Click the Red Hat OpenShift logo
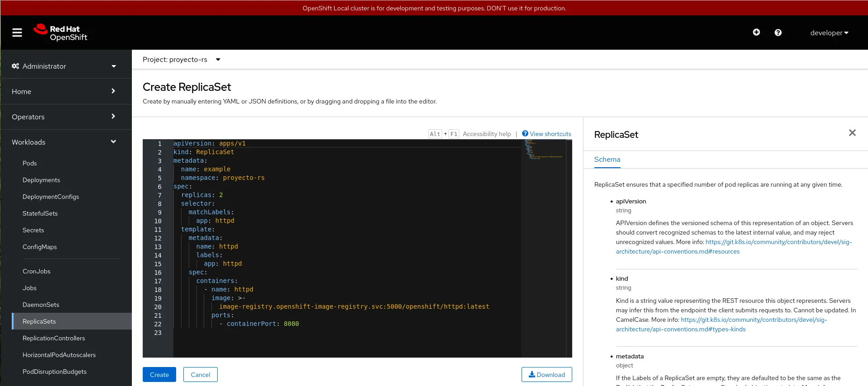This screenshot has height=386, width=868. [61, 33]
